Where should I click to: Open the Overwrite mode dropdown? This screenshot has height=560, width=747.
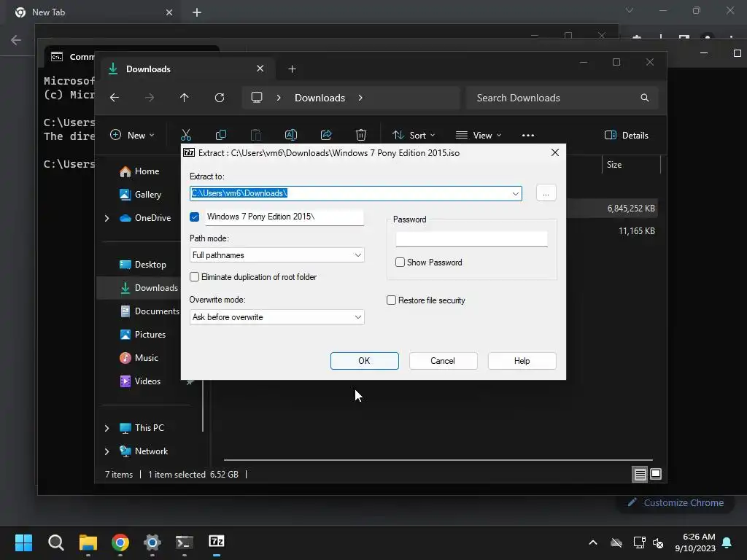(x=276, y=317)
